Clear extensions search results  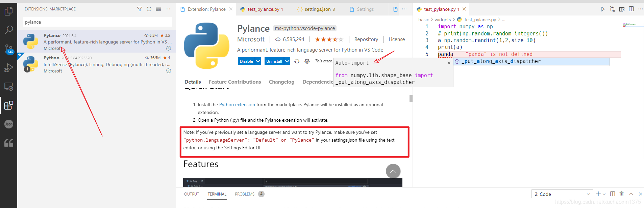158,9
